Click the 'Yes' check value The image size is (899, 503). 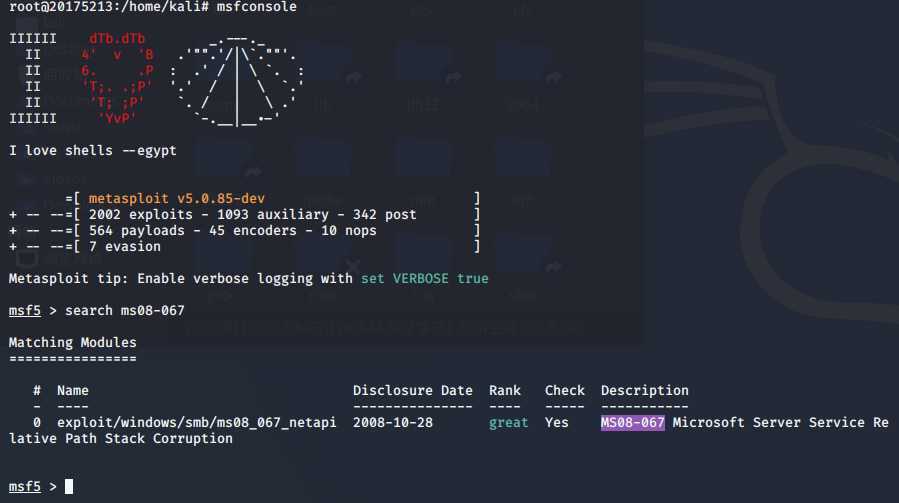[557, 423]
